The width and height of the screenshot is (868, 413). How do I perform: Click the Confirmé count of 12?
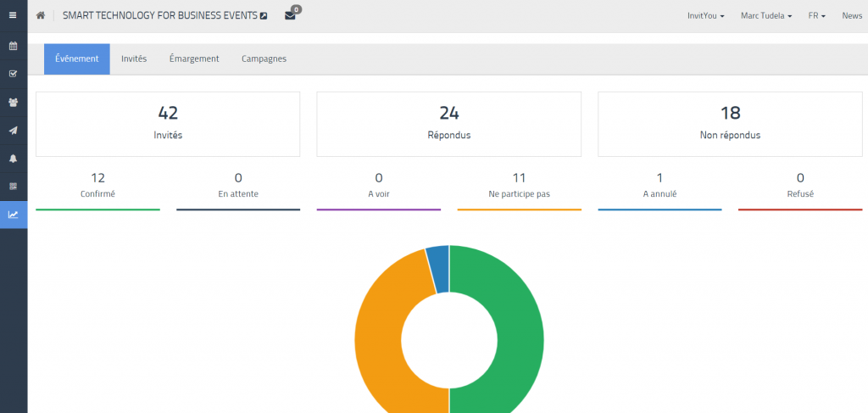[98, 178]
